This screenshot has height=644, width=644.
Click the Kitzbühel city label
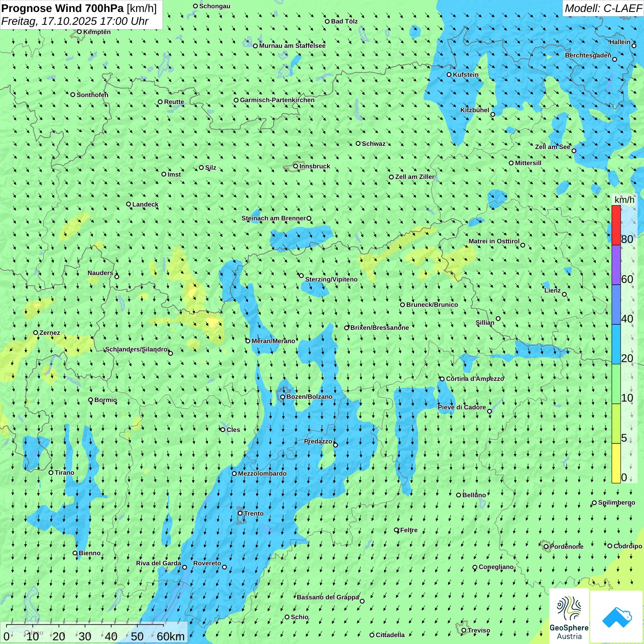tap(475, 110)
